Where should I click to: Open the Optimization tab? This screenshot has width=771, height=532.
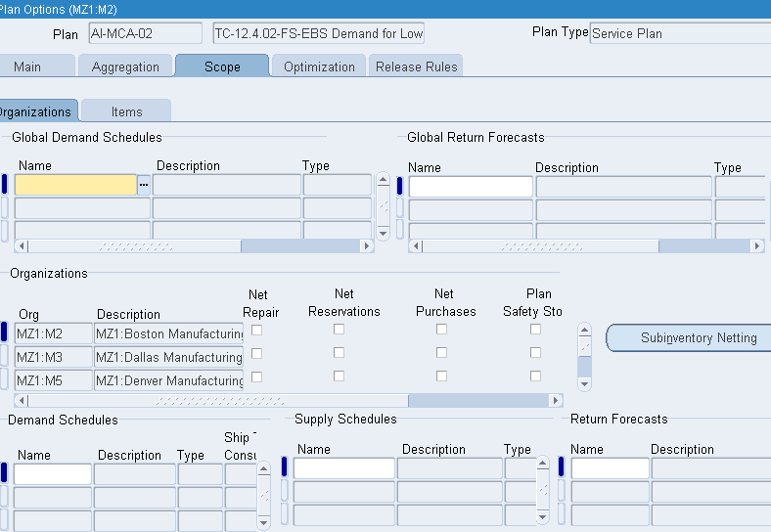tap(319, 66)
